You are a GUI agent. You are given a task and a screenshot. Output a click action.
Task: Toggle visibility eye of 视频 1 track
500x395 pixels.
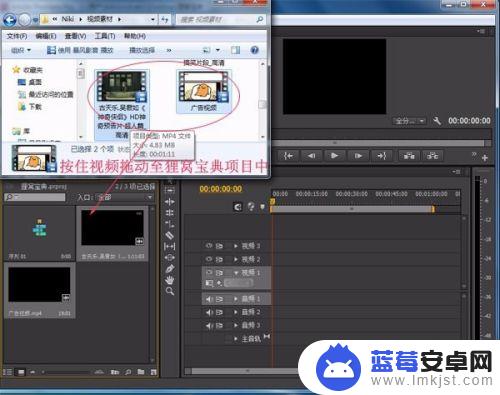(209, 272)
